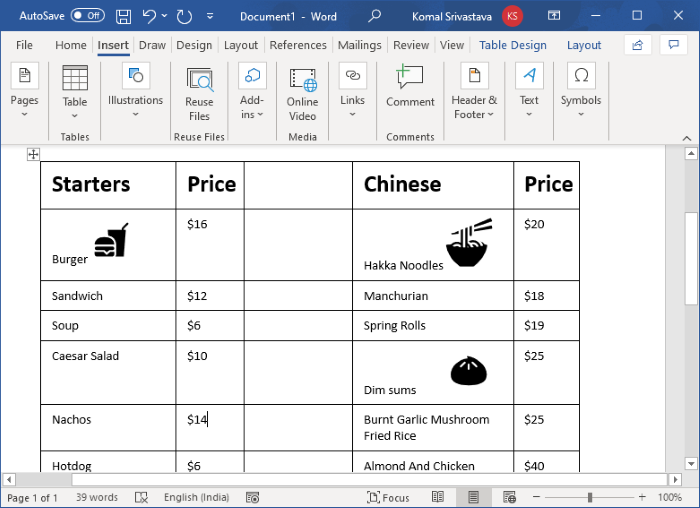This screenshot has height=508, width=700.
Task: Switch to the Design tab
Action: [194, 45]
